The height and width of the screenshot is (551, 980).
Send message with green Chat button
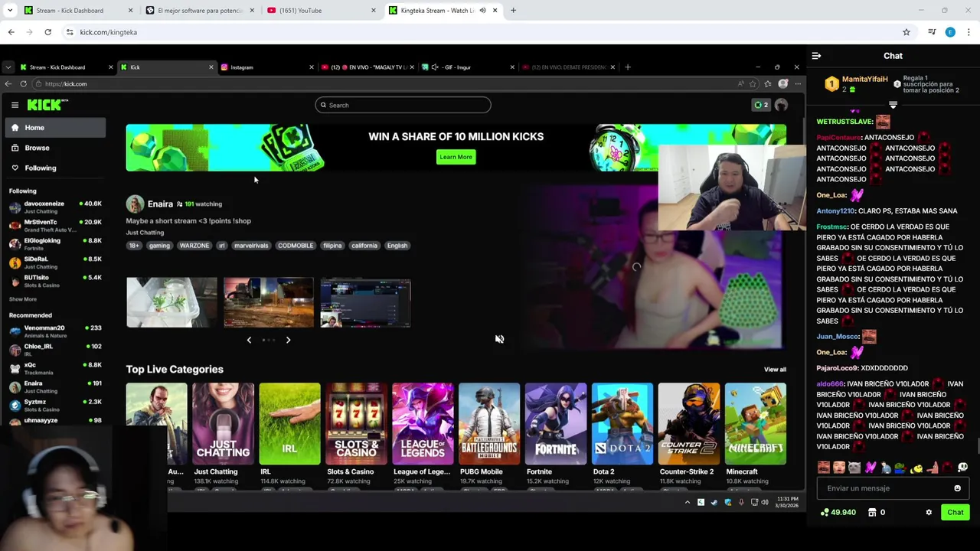pyautogui.click(x=955, y=513)
